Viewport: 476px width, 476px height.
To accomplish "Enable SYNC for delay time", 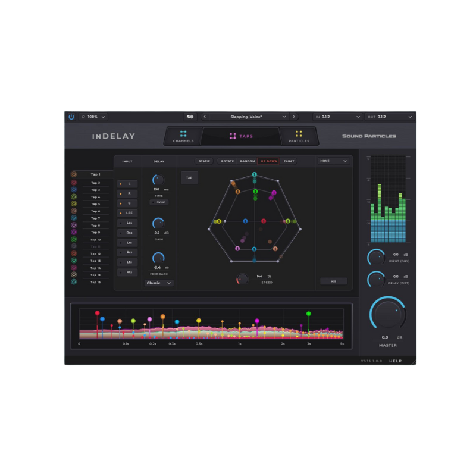I will tap(158, 202).
